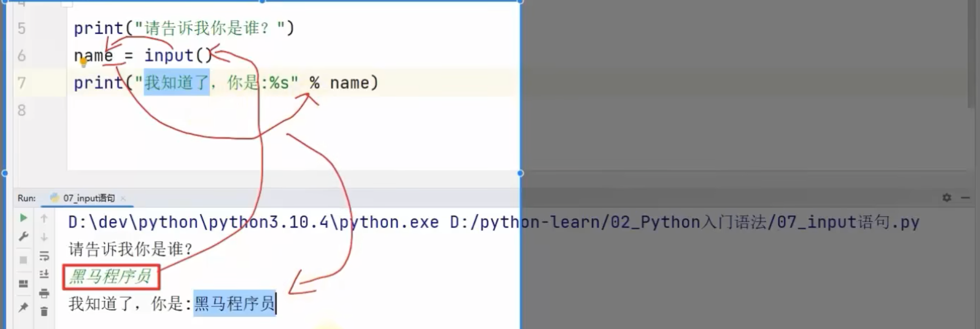Close the 07_input语句 run tab
The image size is (980, 329).
[x=123, y=198]
